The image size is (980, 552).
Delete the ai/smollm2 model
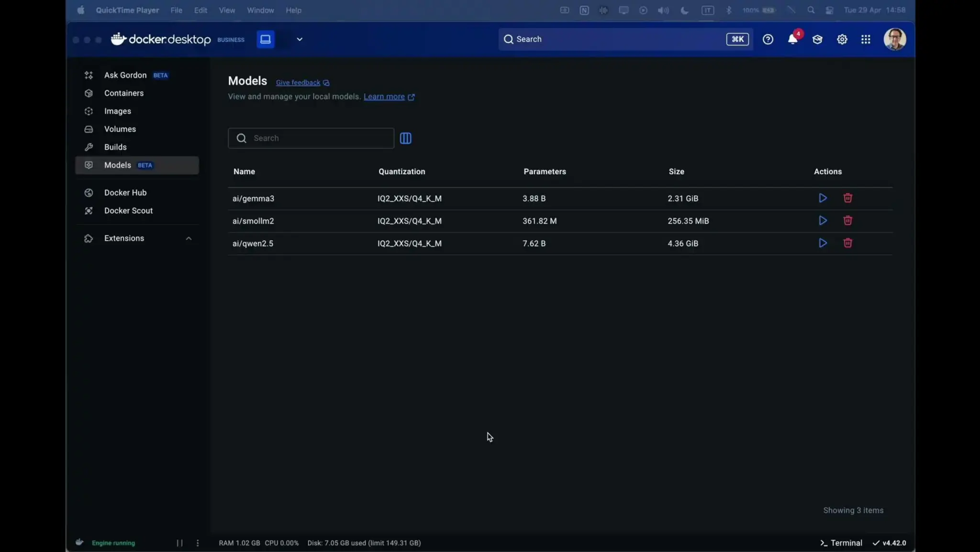[847, 221]
